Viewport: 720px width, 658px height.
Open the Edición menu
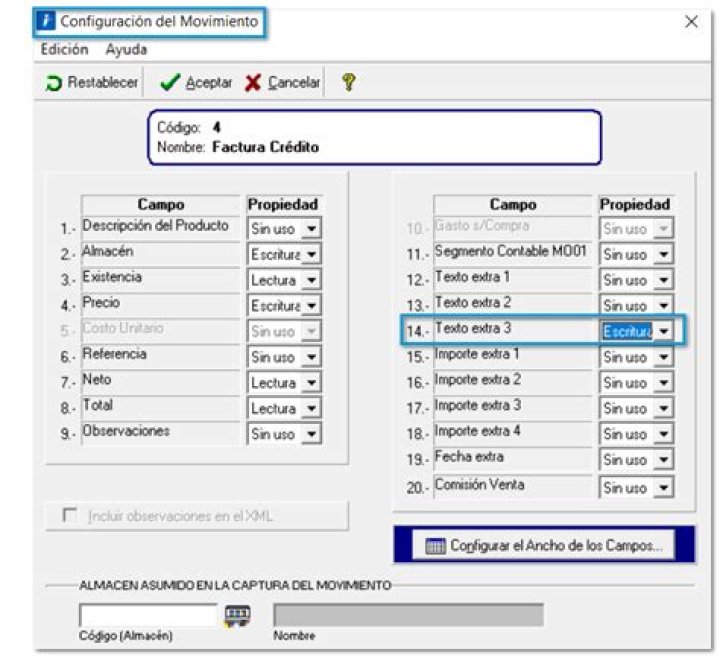coord(64,49)
